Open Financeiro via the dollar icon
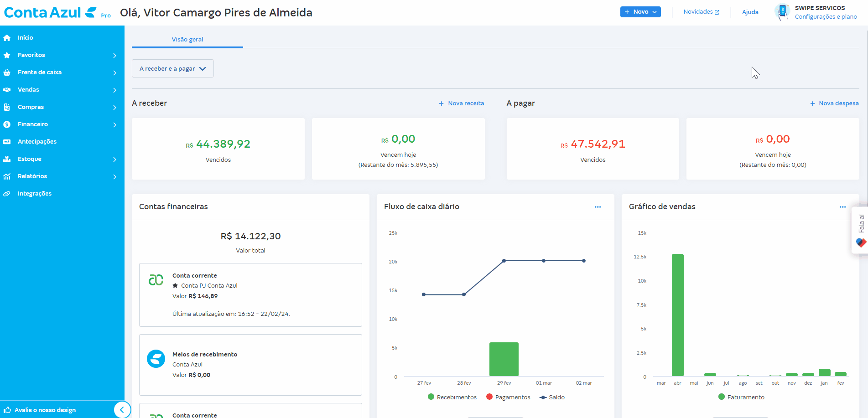 7,124
